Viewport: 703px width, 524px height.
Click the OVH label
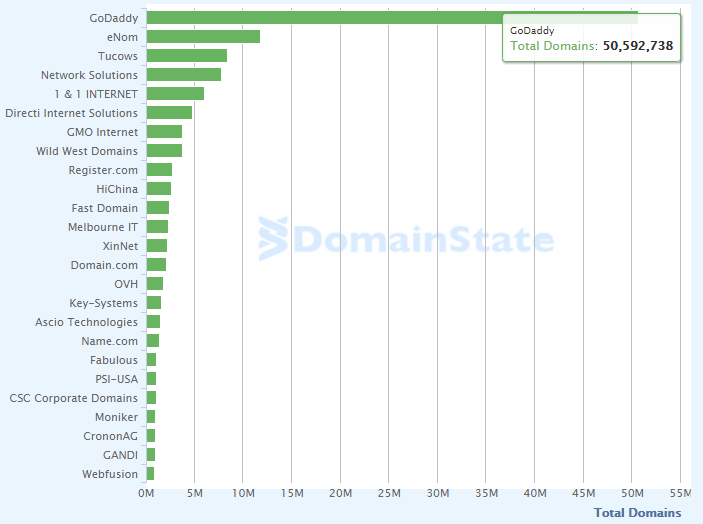126,284
